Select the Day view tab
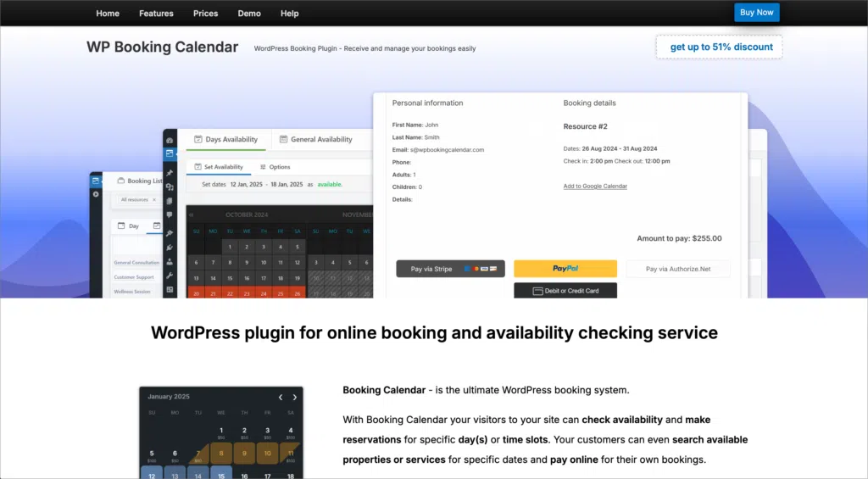Image resolution: width=868 pixels, height=479 pixels. click(129, 226)
